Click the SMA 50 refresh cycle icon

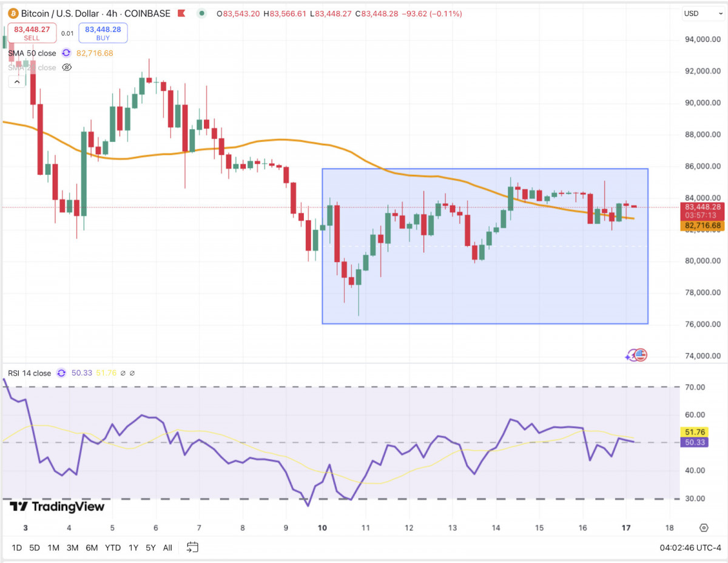pos(66,53)
